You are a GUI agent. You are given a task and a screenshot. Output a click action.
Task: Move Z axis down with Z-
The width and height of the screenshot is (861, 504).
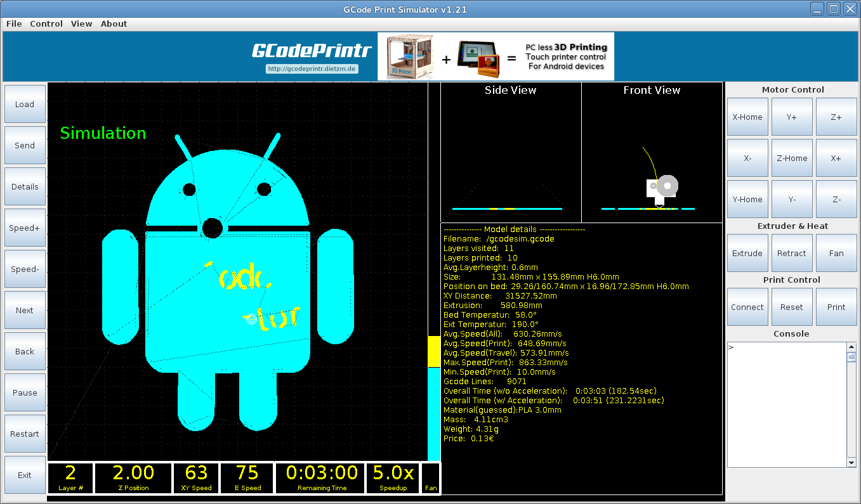tap(836, 199)
